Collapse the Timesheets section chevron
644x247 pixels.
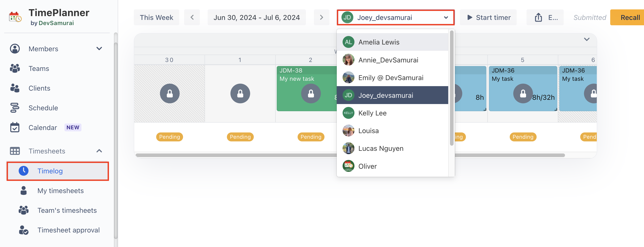[99, 151]
